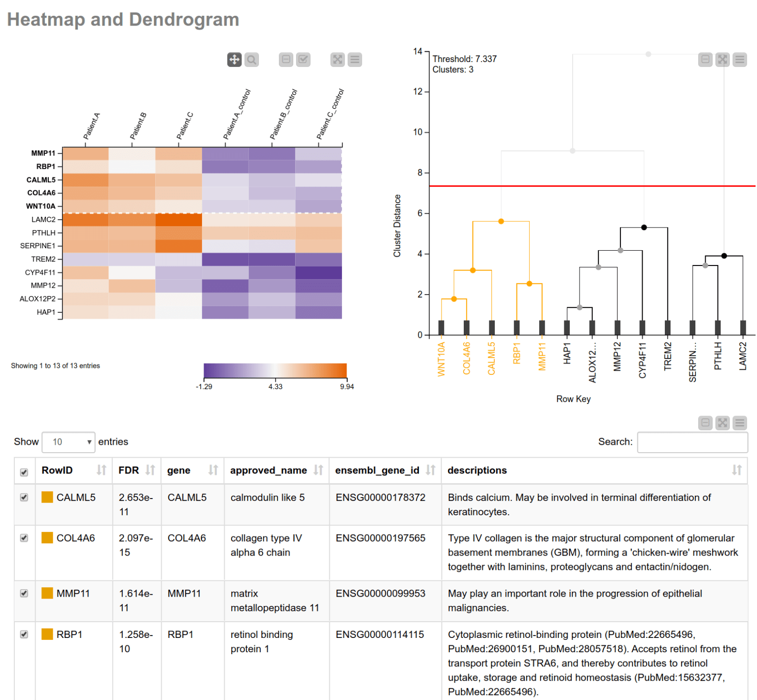Screen dimensions: 757x700
Task: Click the heatmap color scale legend bar
Action: (x=275, y=370)
